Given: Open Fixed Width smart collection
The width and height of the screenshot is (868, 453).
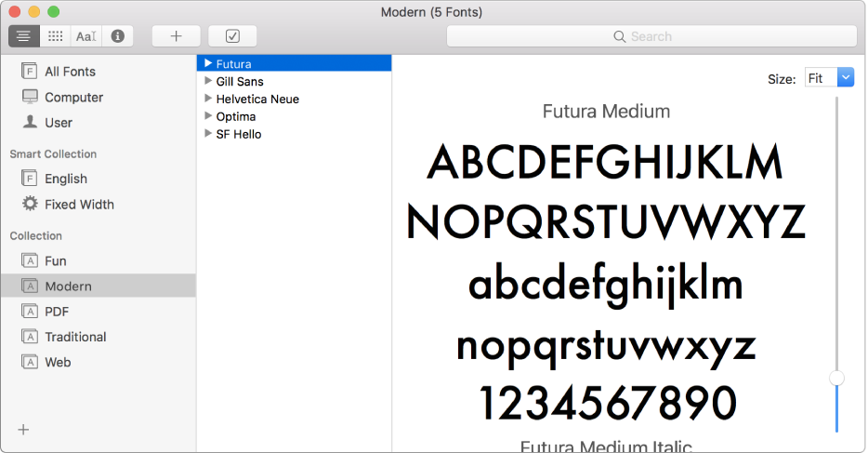Looking at the screenshot, I should point(98,205).
